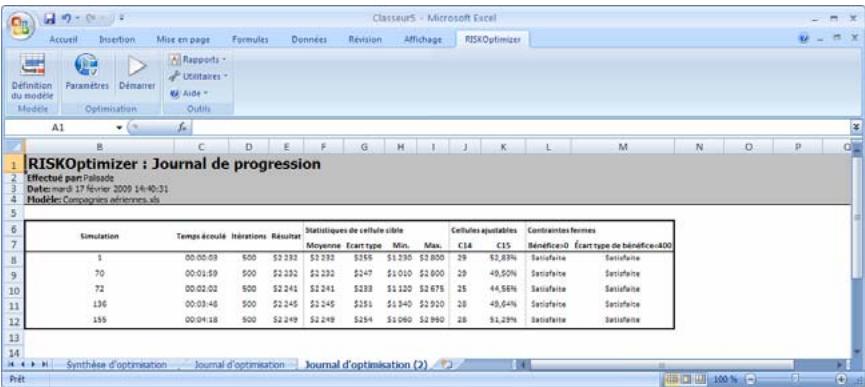Select cell with simulation 136
Screen dimensions: 865x387
pos(100,304)
